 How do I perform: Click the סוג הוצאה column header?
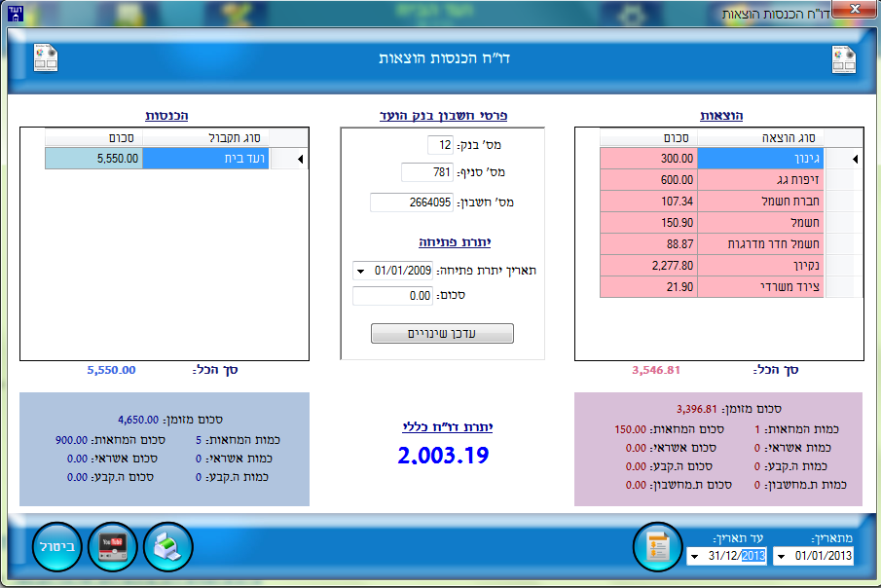pos(760,137)
